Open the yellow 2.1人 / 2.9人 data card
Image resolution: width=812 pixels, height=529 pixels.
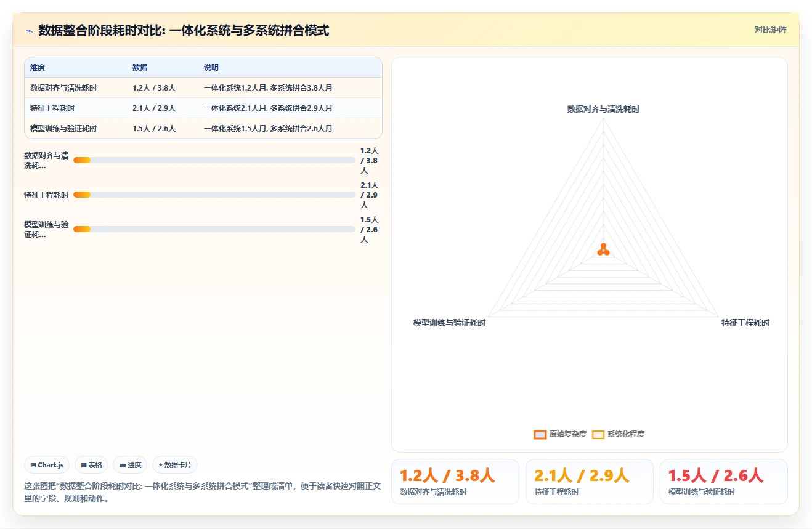[590, 482]
